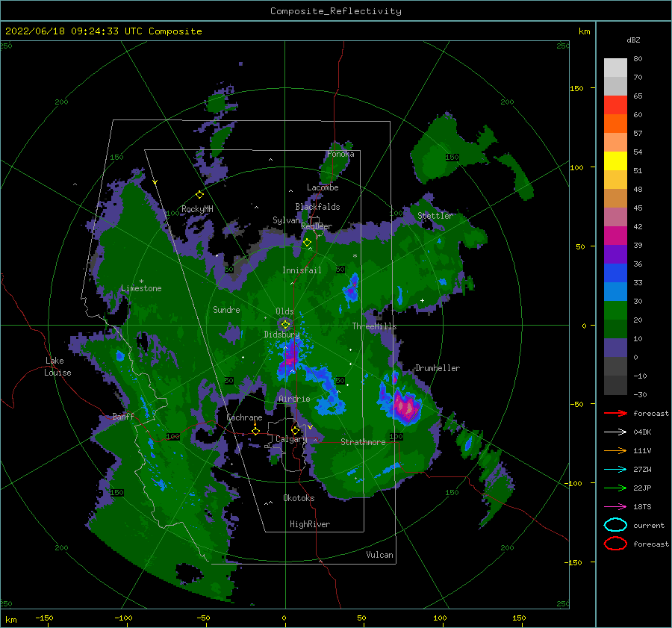The width and height of the screenshot is (672, 628).
Task: Click the magenta color swatch at 42 dBZ
Action: pos(615,236)
